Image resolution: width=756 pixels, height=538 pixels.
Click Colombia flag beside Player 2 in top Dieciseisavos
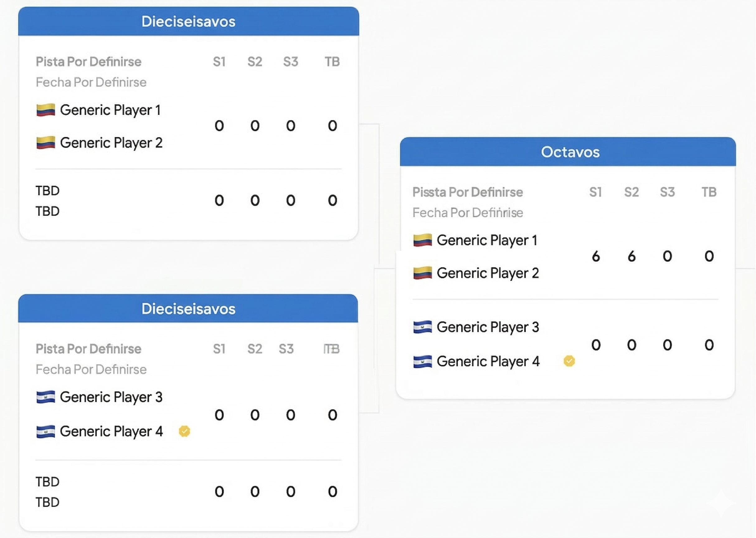coord(45,143)
